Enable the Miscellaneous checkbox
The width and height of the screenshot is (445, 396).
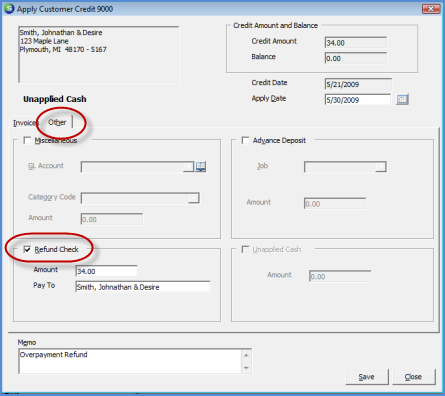[27, 140]
